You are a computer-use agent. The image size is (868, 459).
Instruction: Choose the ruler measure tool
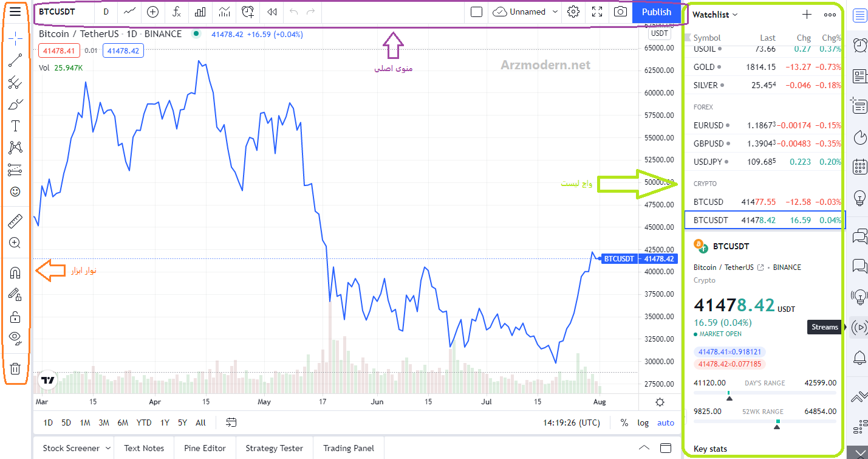tap(15, 221)
